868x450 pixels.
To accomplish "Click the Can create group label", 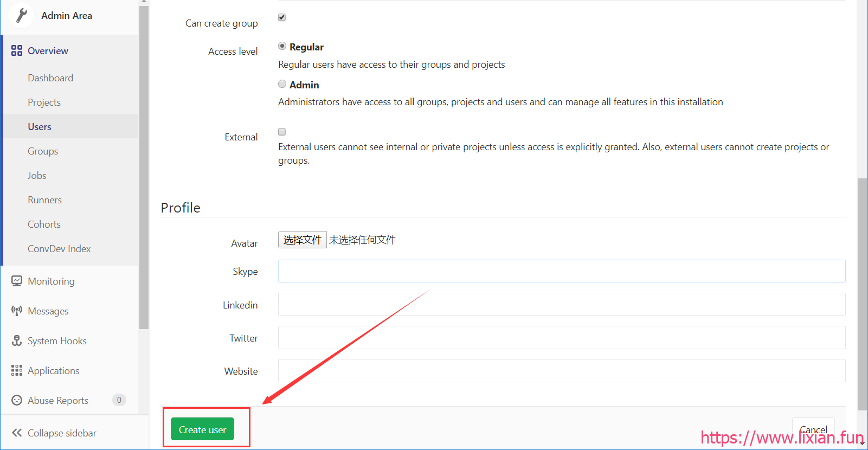I will pyautogui.click(x=221, y=23).
